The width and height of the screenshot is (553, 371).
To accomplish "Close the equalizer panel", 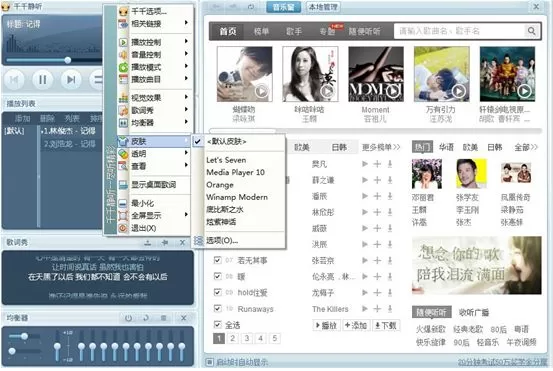I will click(x=183, y=318).
